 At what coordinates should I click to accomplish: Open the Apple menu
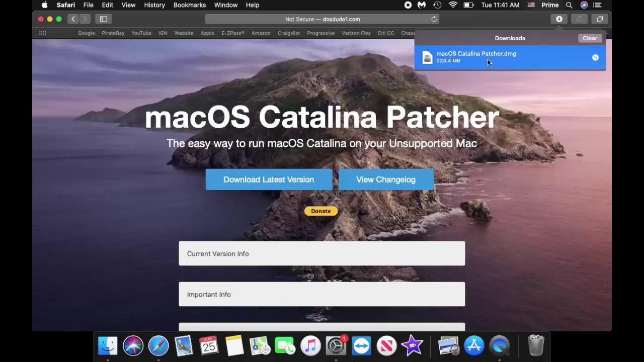[44, 5]
